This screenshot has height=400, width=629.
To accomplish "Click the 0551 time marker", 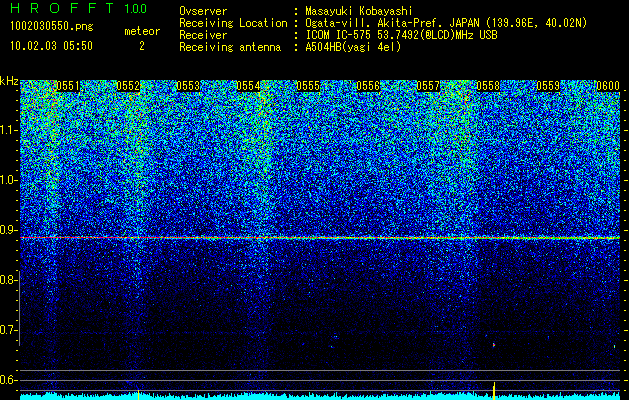I will coord(68,86).
